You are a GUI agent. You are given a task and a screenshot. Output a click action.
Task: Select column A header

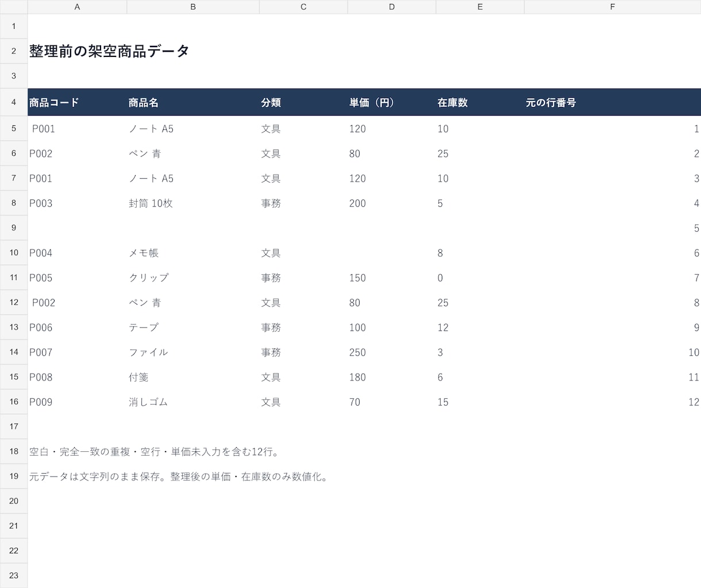click(77, 7)
